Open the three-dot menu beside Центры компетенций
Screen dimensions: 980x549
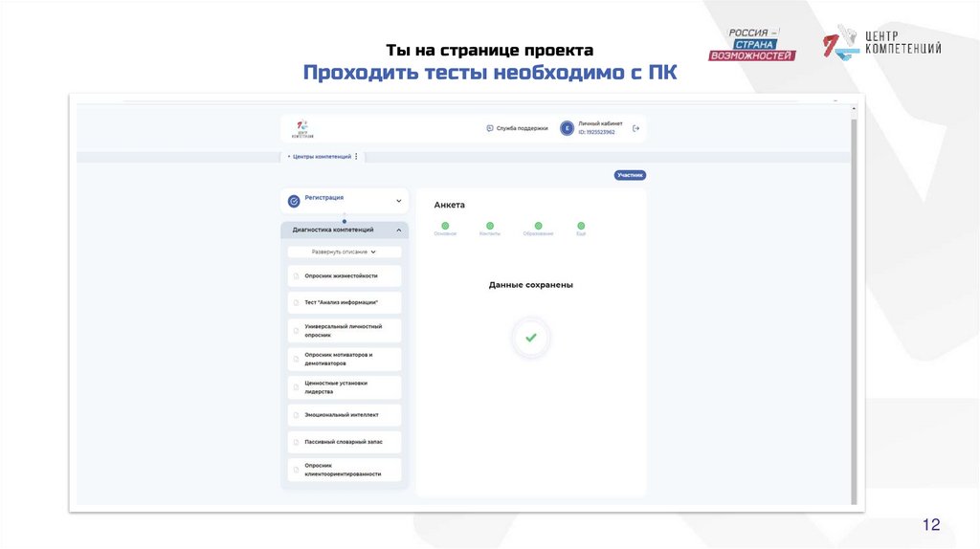point(357,157)
